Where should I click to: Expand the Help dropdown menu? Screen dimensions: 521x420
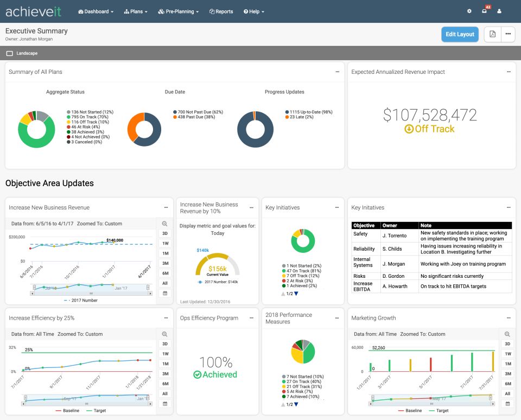pyautogui.click(x=254, y=11)
